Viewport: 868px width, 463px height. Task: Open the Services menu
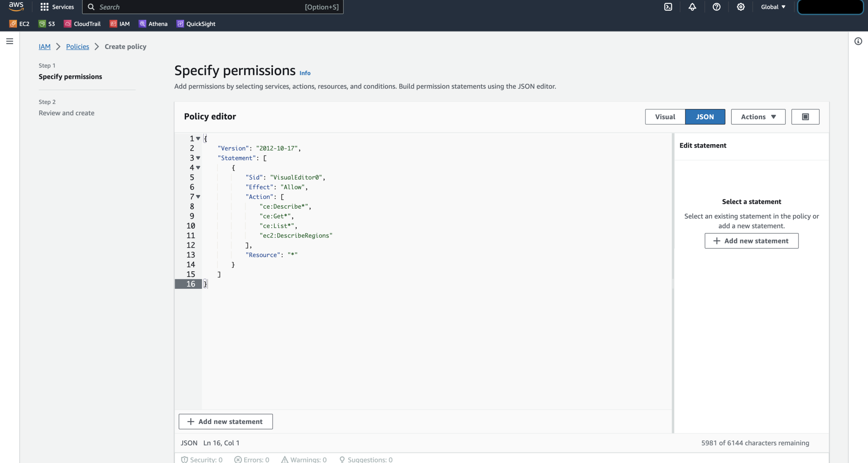pos(57,7)
